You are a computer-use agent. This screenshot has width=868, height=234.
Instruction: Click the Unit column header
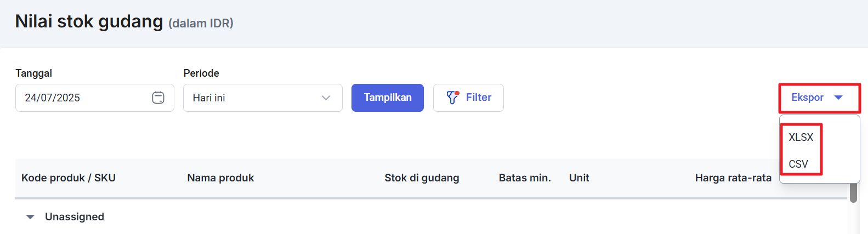tap(579, 178)
